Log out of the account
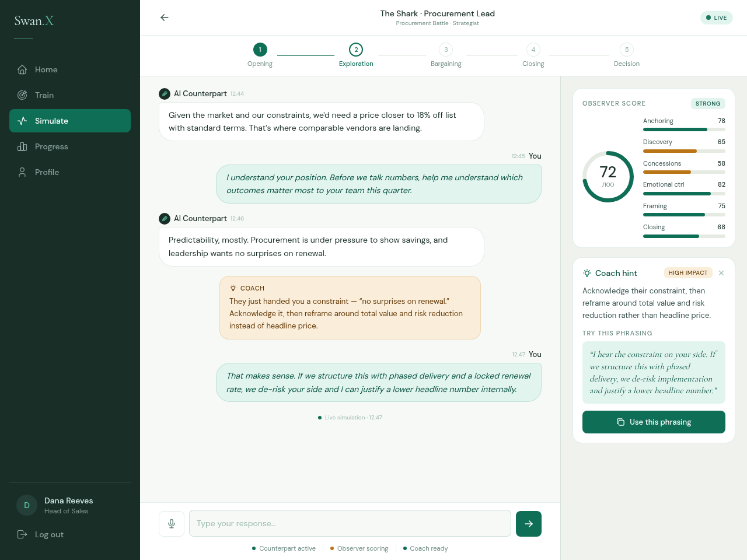Viewport: 747px width, 560px height. [70, 534]
